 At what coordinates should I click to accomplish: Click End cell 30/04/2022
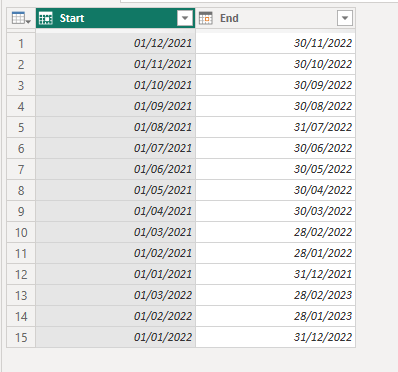275,190
